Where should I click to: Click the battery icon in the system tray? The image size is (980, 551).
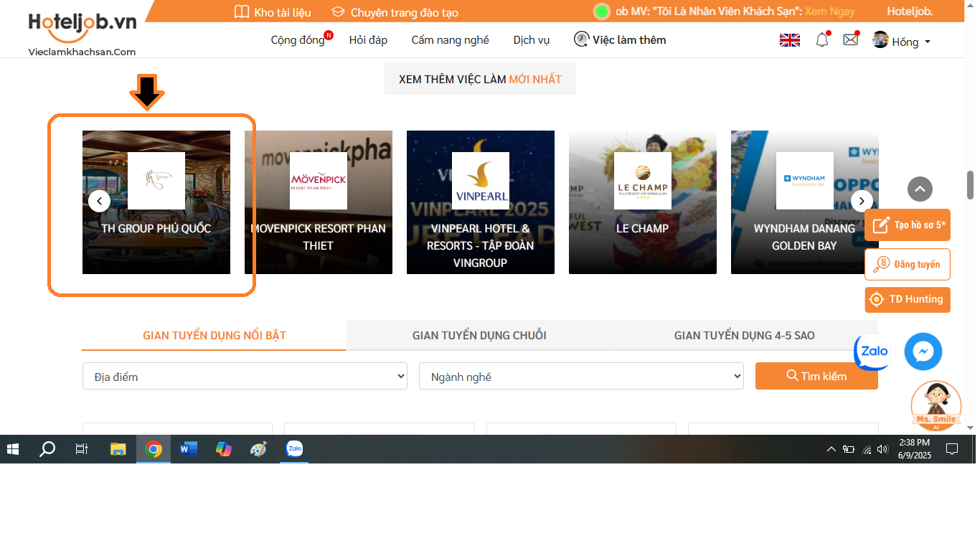point(849,450)
